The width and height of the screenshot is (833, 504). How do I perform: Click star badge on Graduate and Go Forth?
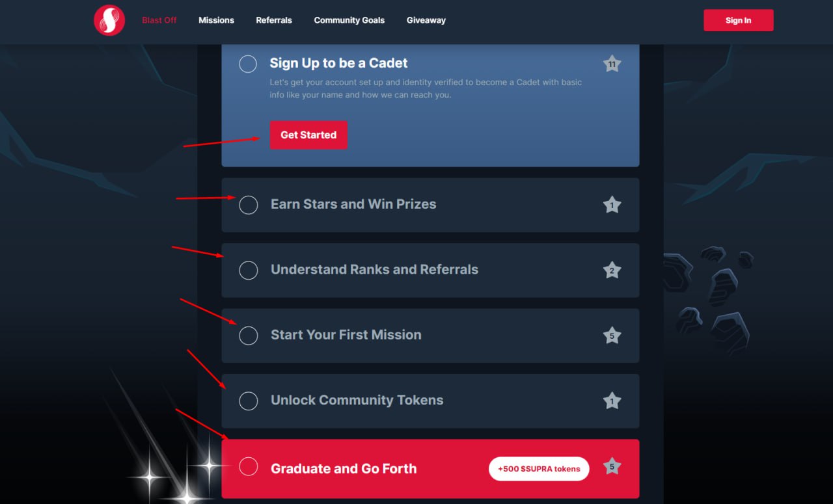[612, 466]
